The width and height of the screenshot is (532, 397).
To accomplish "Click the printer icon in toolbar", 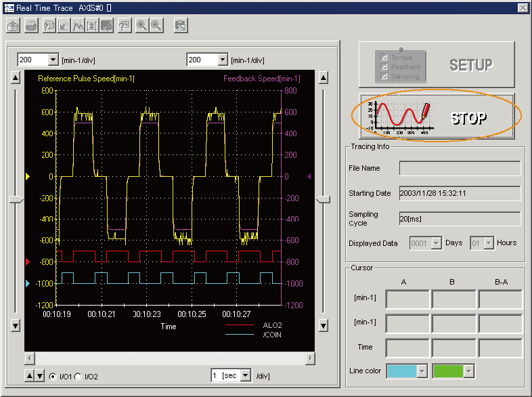I will (x=31, y=26).
